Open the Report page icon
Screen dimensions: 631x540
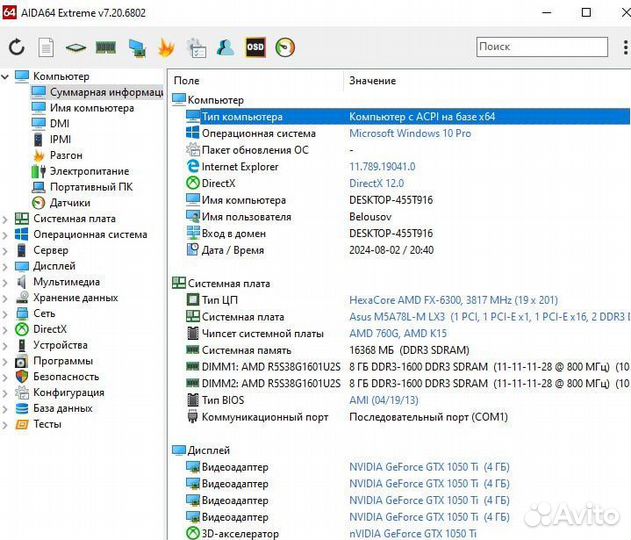pos(46,47)
